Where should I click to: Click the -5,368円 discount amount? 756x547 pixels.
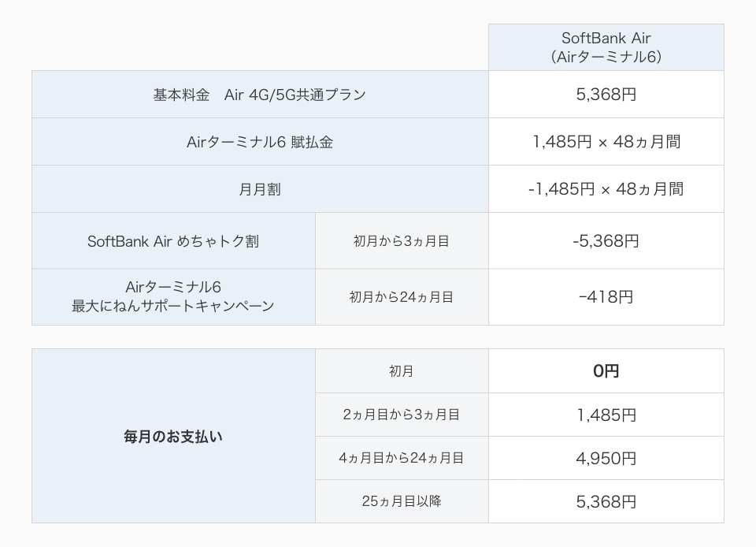pyautogui.click(x=606, y=241)
